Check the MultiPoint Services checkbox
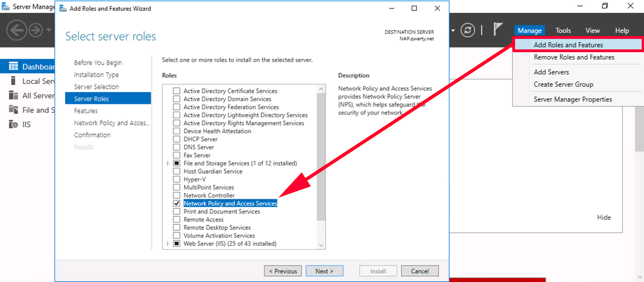Viewport: 644px width, 282px height. pyautogui.click(x=177, y=187)
